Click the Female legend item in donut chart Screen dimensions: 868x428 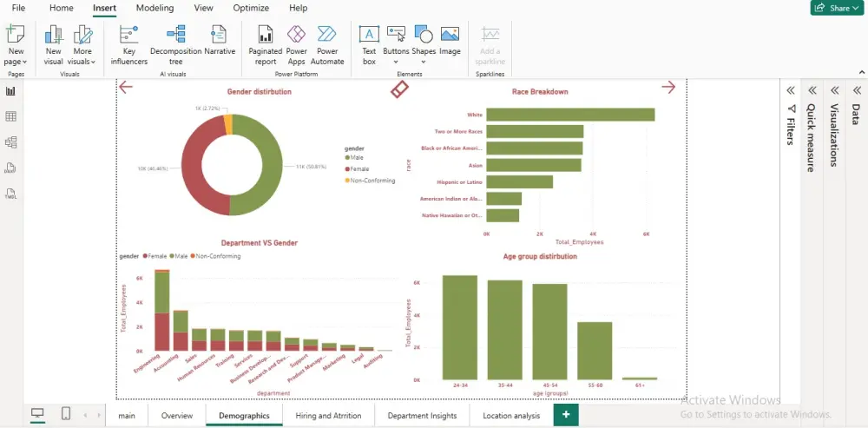click(x=357, y=169)
